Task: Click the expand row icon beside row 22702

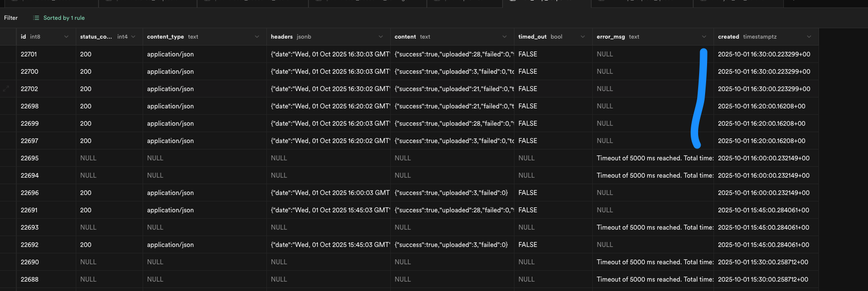Action: click(x=6, y=89)
